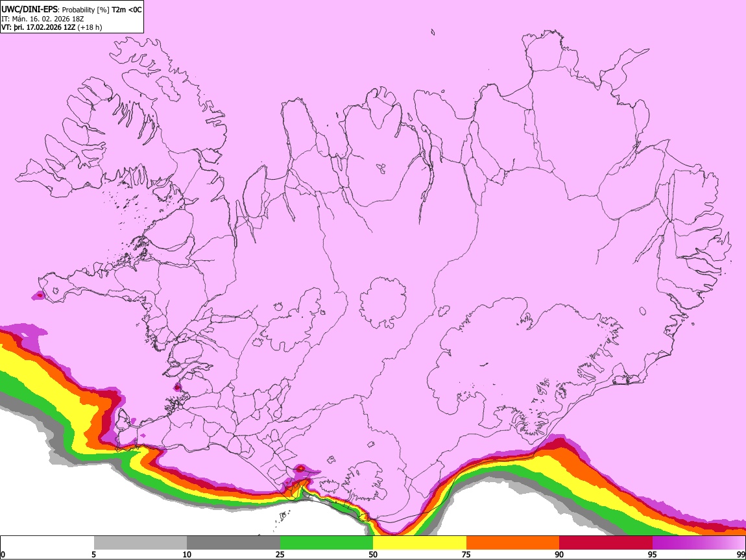Click the UWC/DINI-EPS title text
746x560 pixels.
[29, 10]
